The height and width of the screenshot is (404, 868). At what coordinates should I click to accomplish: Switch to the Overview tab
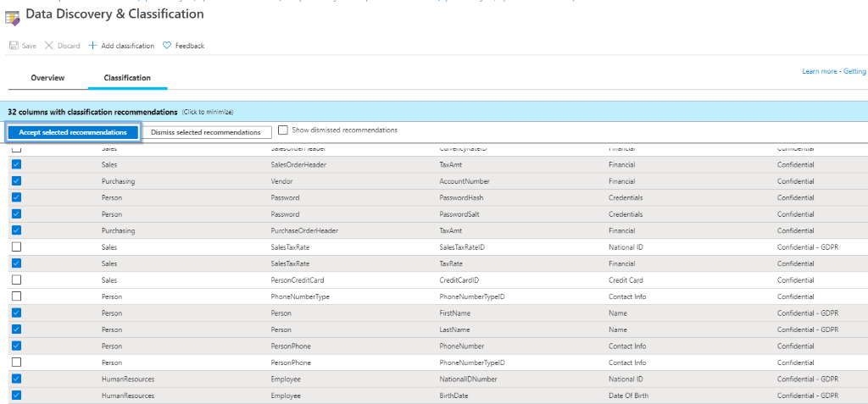[x=47, y=78]
